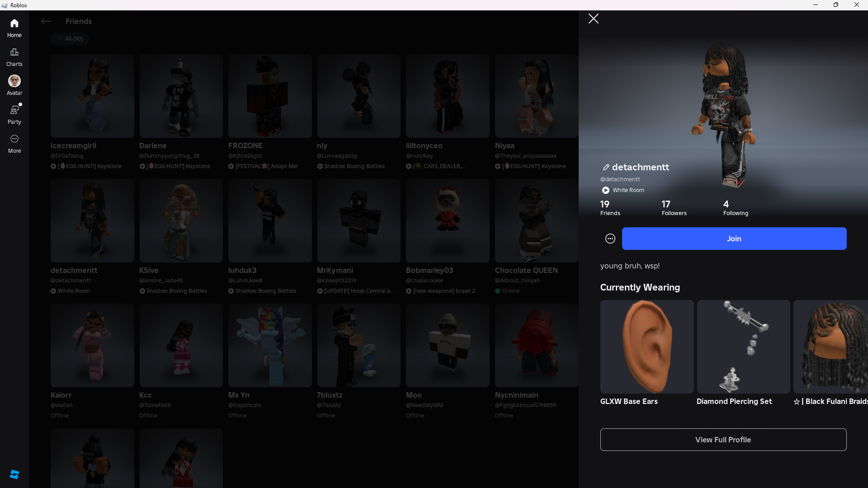Click the pencil edit icon beside detachmentt
This screenshot has height=488, width=868.
[x=606, y=167]
